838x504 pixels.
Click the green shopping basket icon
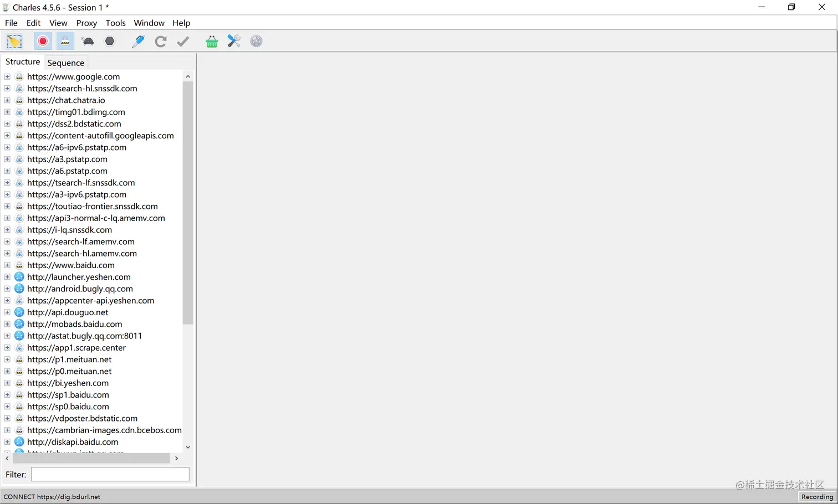212,42
